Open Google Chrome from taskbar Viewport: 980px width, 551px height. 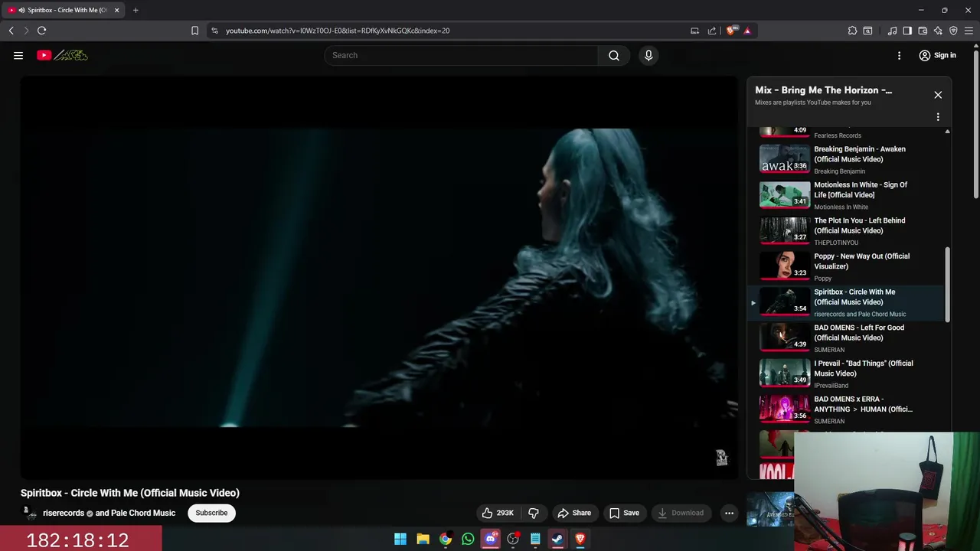point(446,539)
